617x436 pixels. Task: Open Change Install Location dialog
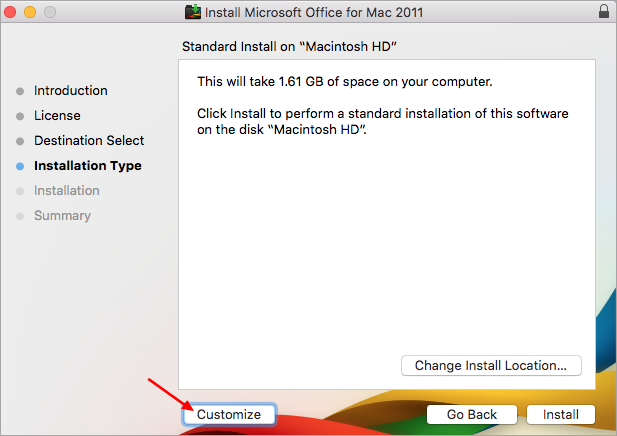pyautogui.click(x=491, y=365)
